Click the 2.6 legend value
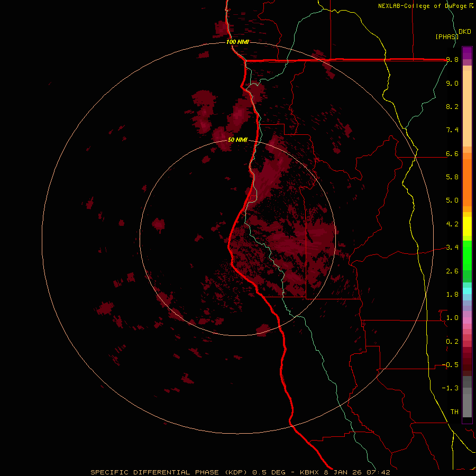 (452, 271)
